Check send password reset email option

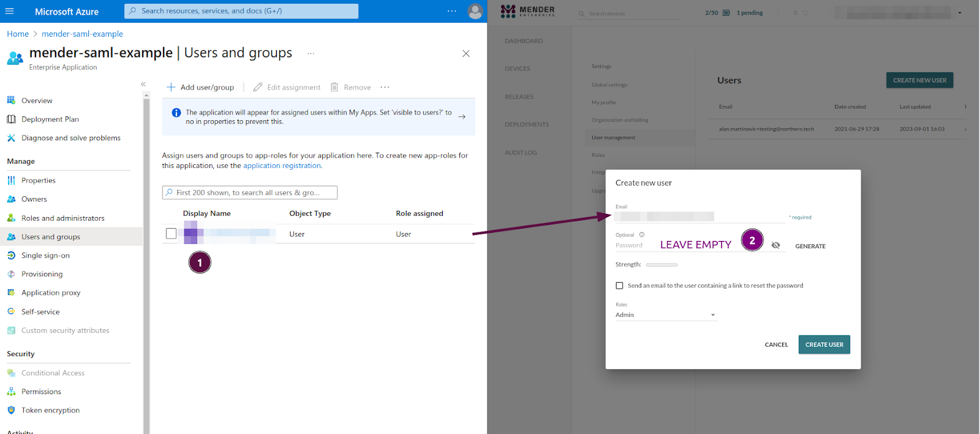619,286
